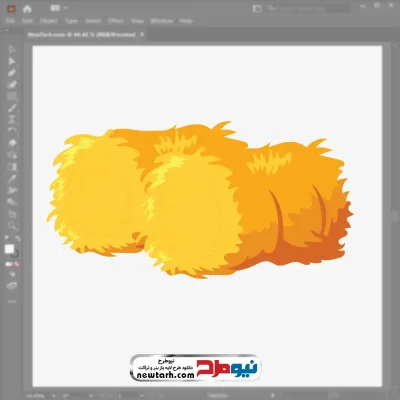Viewport: 400px width, 400px height.
Task: Click the white Fill color swatch
Action: [x=9, y=249]
